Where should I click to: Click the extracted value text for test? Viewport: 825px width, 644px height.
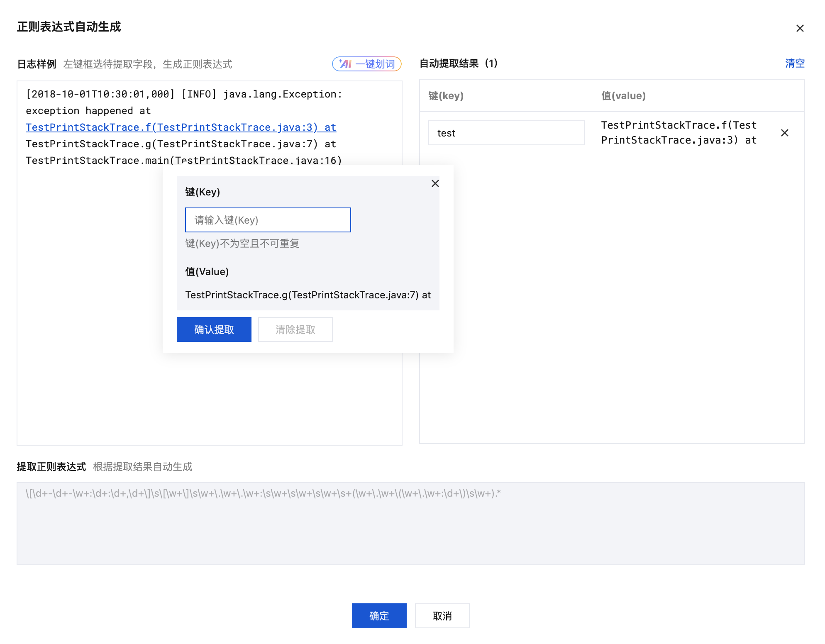click(679, 133)
